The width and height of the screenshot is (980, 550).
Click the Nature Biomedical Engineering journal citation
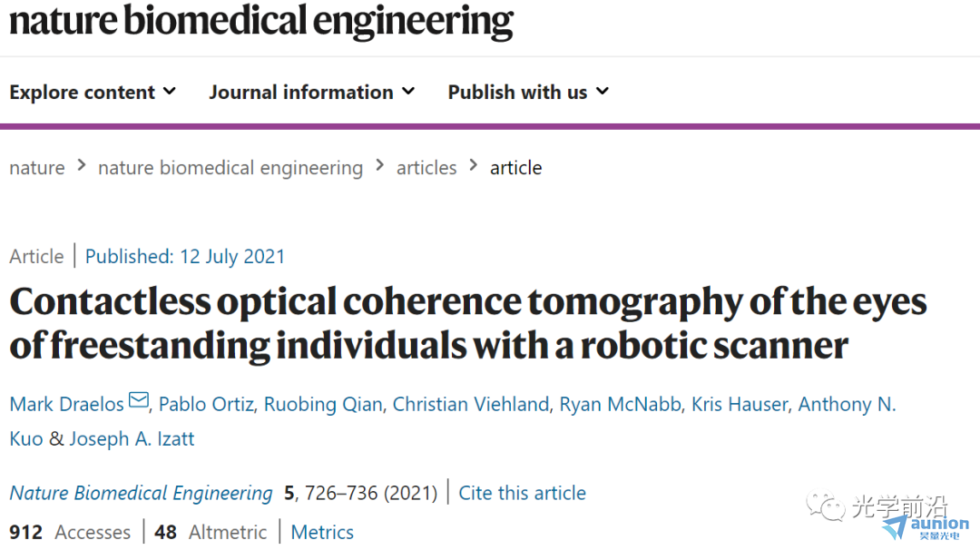[142, 493]
